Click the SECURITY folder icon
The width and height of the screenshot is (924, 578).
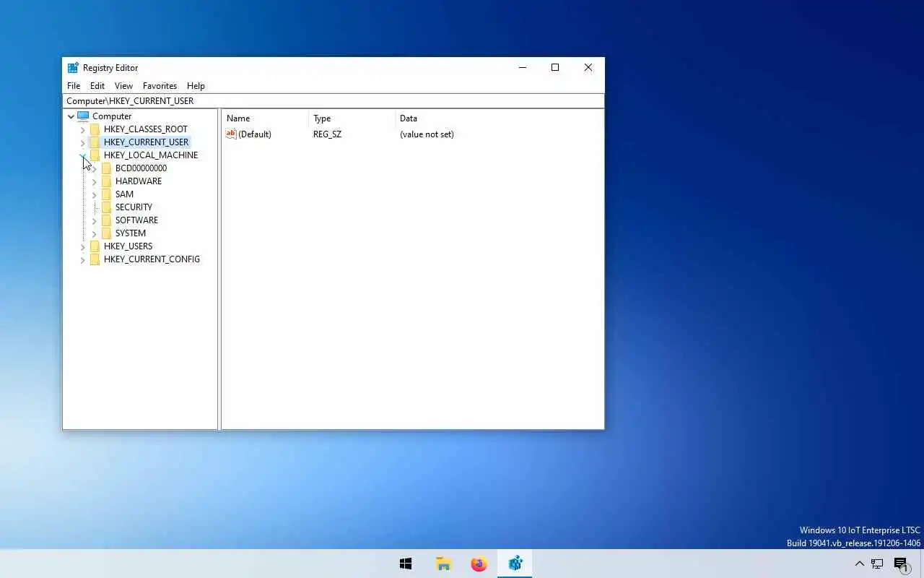tap(106, 207)
